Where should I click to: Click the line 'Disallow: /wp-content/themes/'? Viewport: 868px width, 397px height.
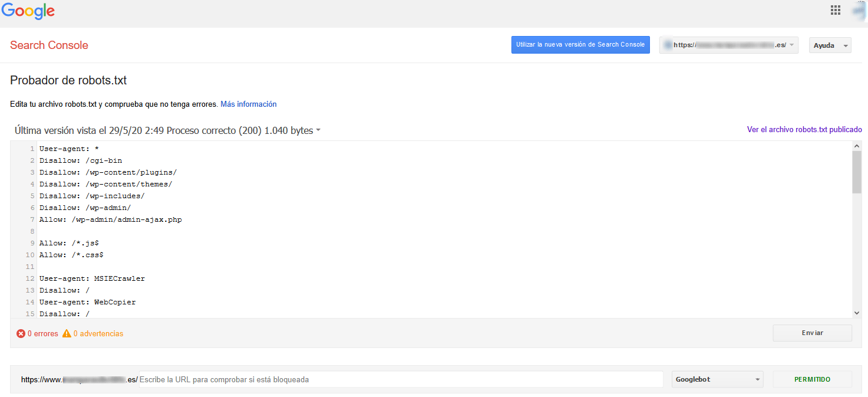pos(106,184)
